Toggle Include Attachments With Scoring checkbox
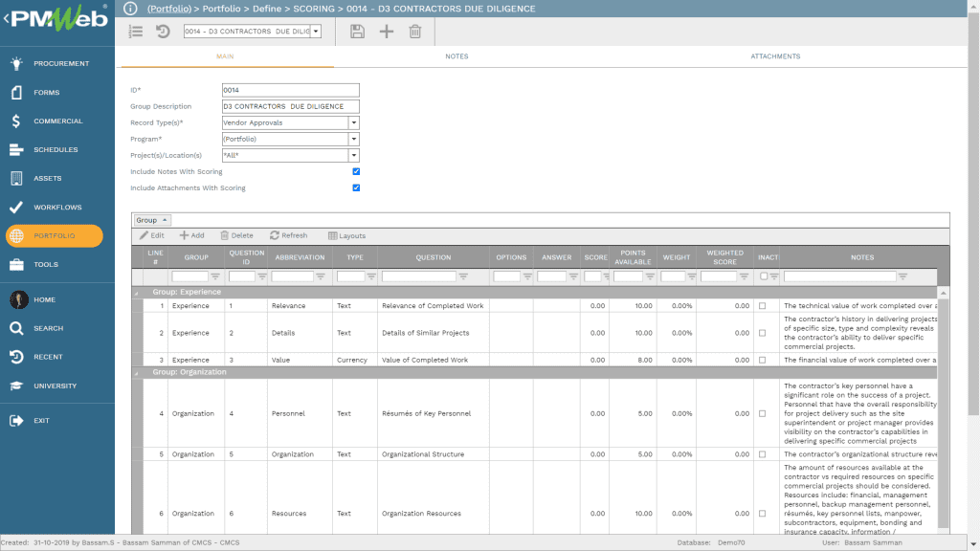 pyautogui.click(x=356, y=187)
